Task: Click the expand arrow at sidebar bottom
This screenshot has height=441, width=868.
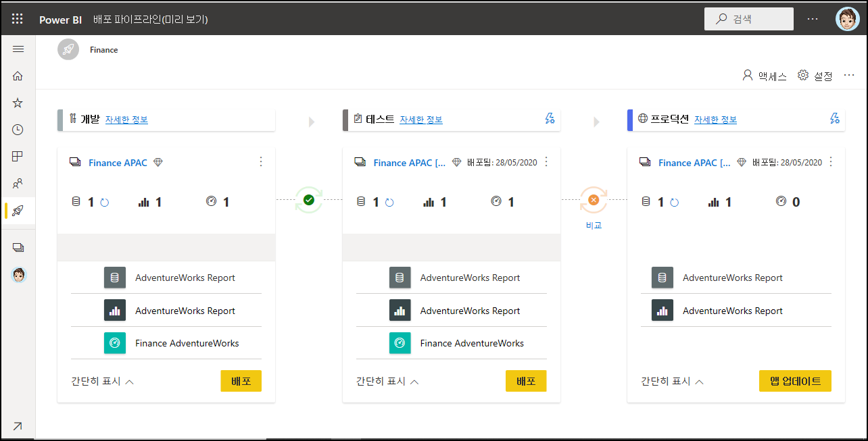Action: pos(18,425)
